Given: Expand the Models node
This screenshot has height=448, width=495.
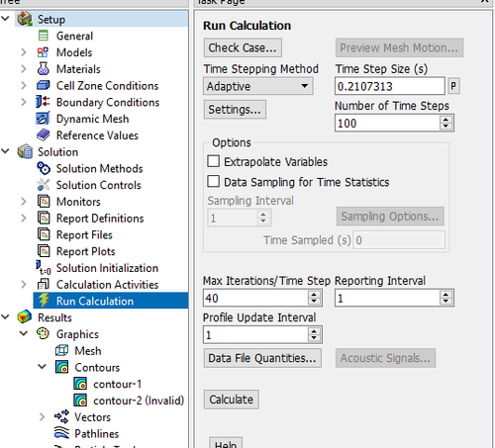Looking at the screenshot, I should coord(24,52).
